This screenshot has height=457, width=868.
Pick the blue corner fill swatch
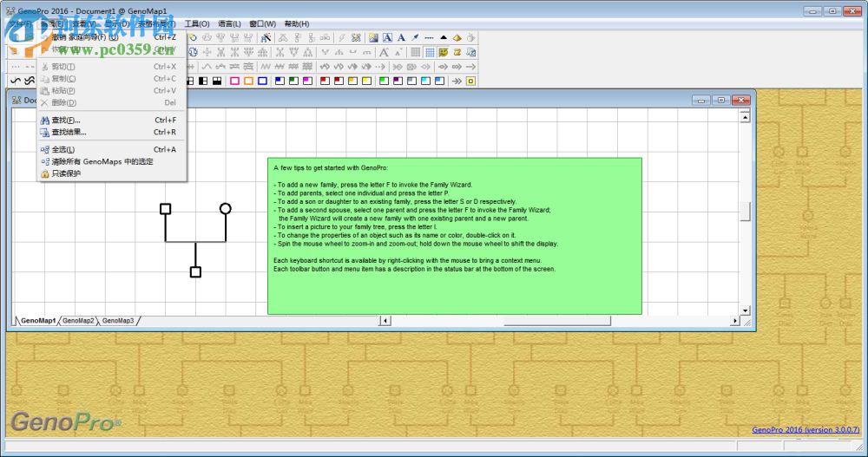pyautogui.click(x=279, y=81)
